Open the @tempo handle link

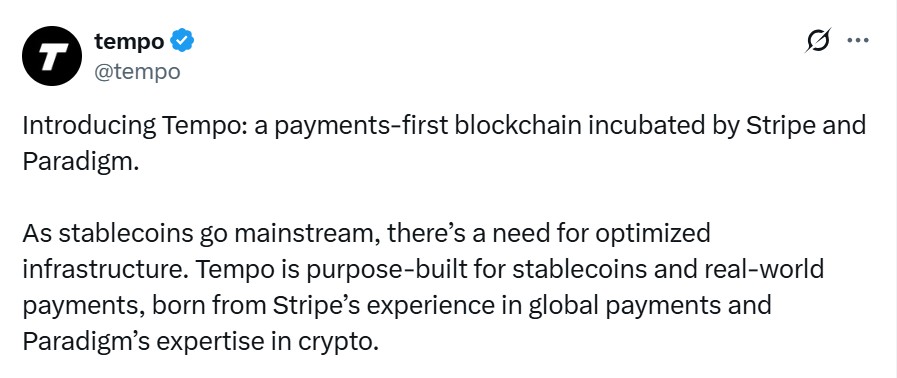tap(137, 72)
